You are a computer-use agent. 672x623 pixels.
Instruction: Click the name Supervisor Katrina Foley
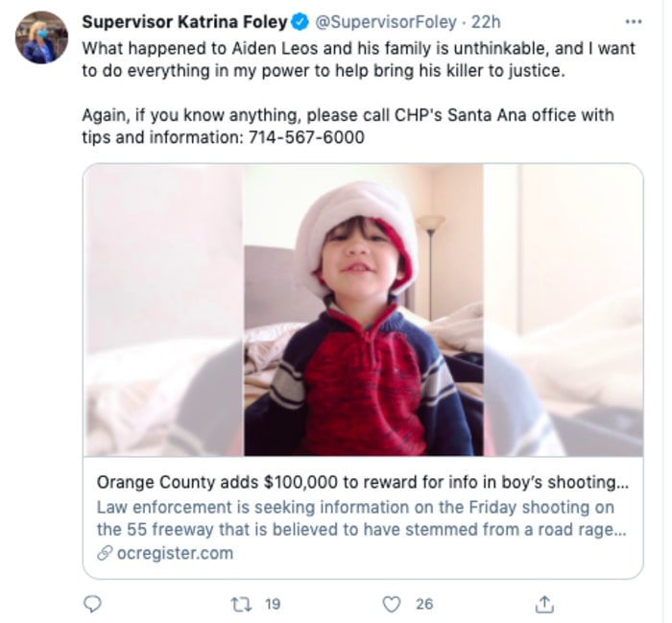click(184, 22)
